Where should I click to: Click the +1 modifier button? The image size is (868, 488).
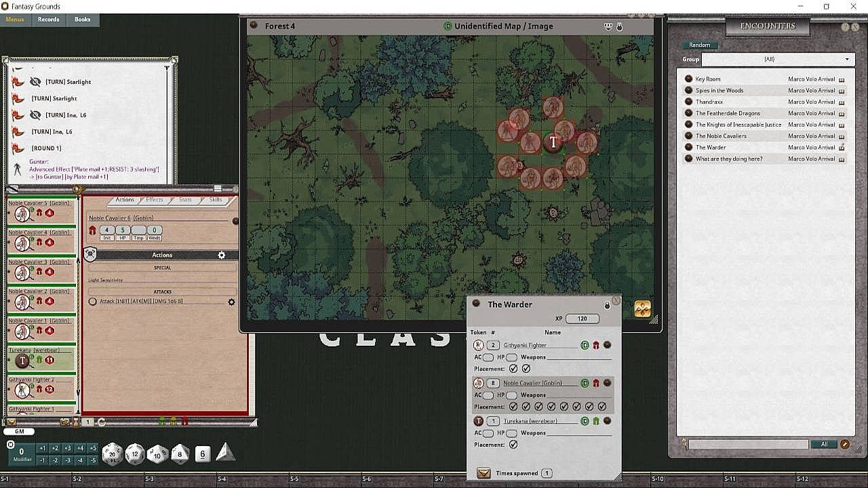tap(42, 448)
